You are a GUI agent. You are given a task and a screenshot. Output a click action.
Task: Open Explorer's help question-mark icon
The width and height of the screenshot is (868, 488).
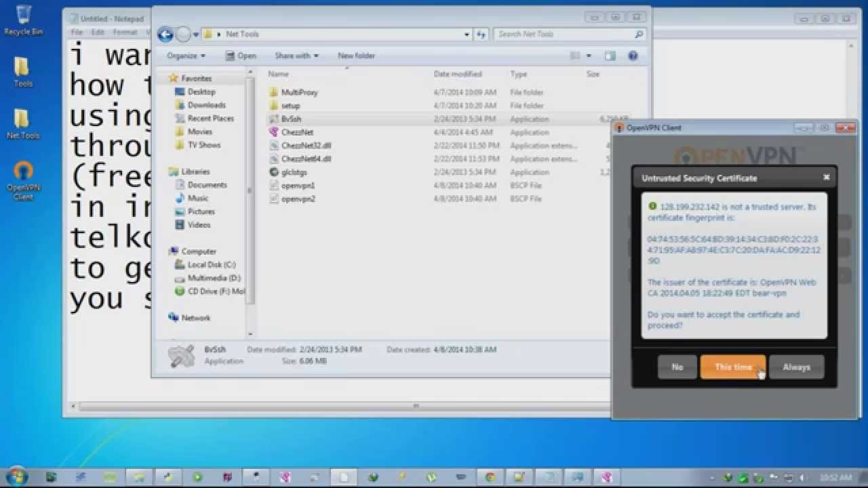coord(633,56)
